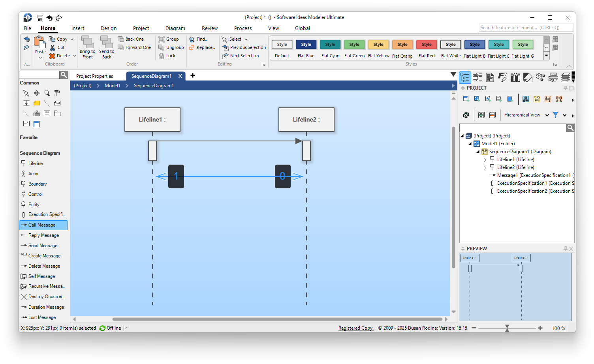Pin the Project panel
Image resolution: width=594 pixels, height=364 pixels.
(x=565, y=88)
